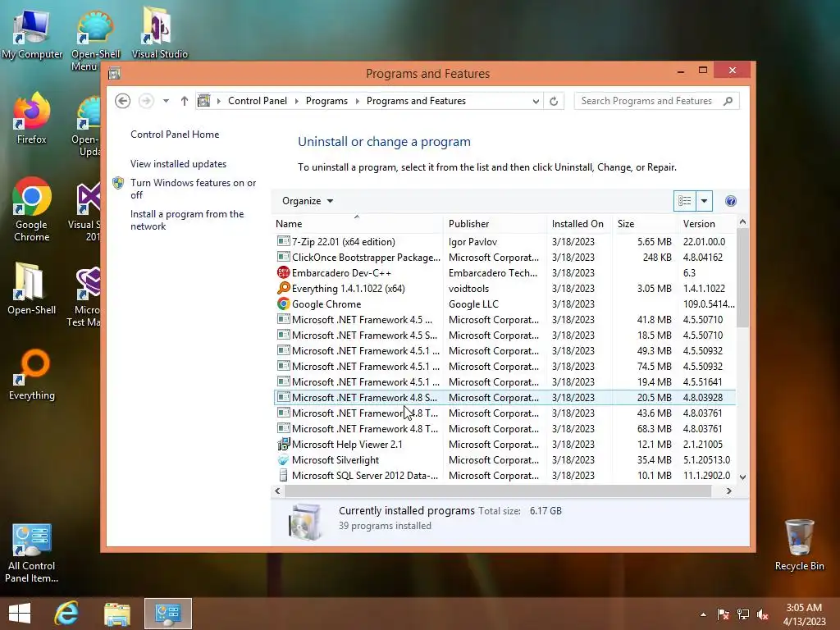
Task: Open the My Computer desktop icon
Action: (32, 33)
